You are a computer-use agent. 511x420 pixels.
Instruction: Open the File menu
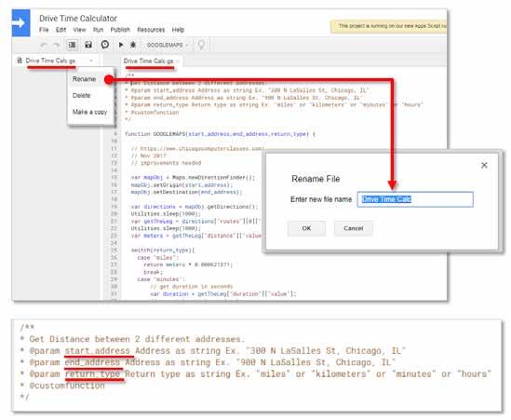coord(44,30)
